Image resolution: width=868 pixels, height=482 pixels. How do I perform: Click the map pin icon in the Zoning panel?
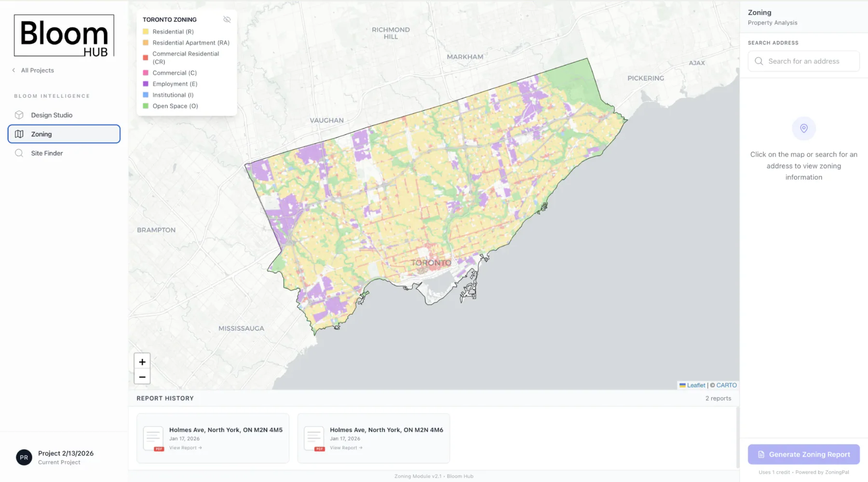803,128
